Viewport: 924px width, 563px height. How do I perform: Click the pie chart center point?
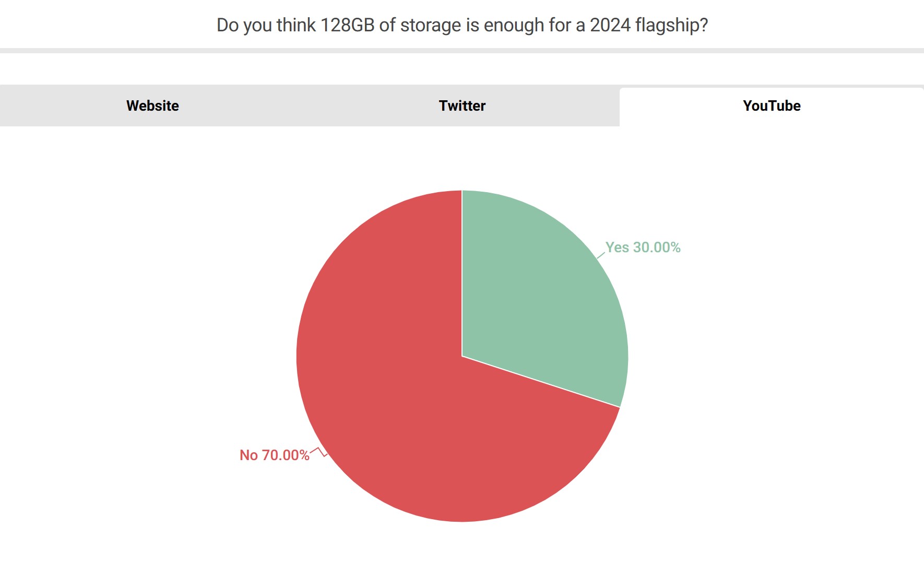click(462, 356)
